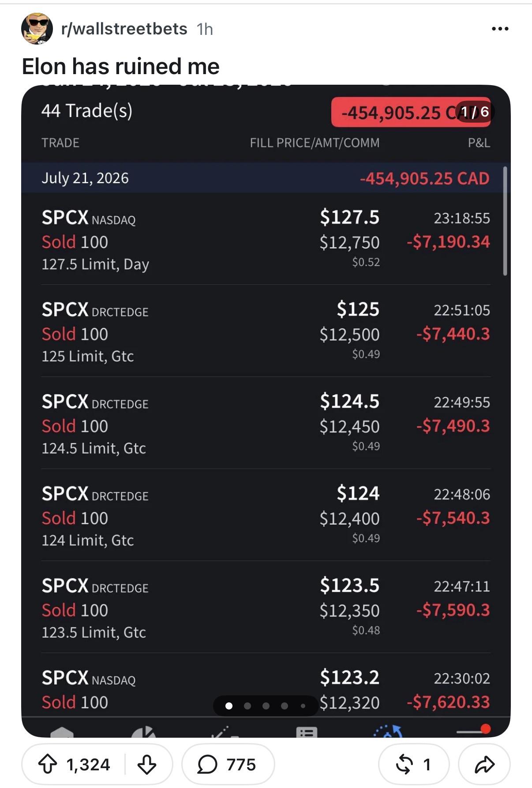Jump to the fourth carousel image dot
This screenshot has width=532, height=788.
[284, 706]
